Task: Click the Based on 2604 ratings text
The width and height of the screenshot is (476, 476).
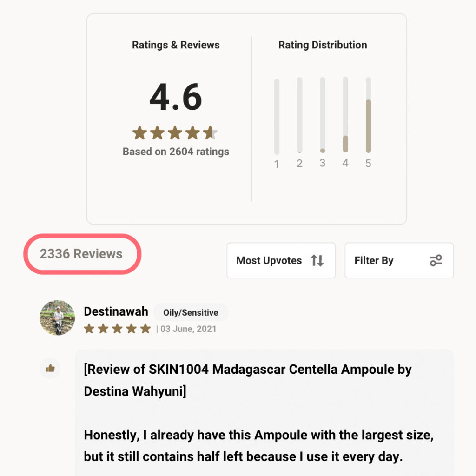Action: click(x=176, y=152)
